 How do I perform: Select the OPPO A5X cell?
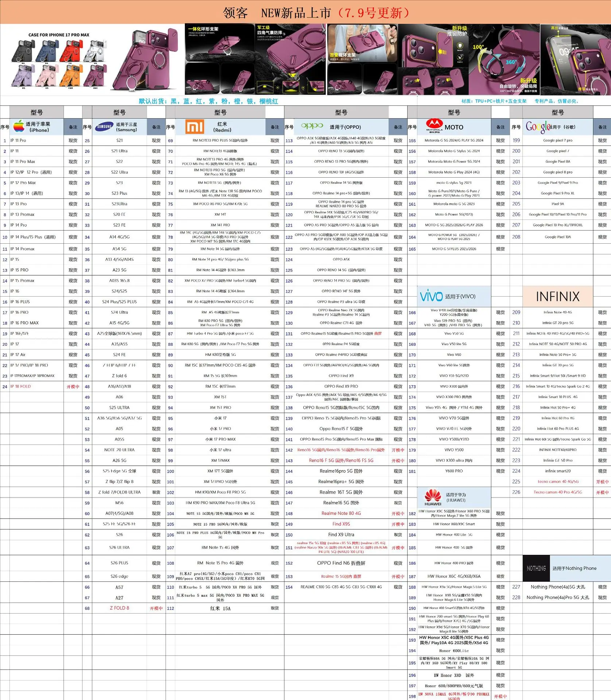[x=341, y=260]
